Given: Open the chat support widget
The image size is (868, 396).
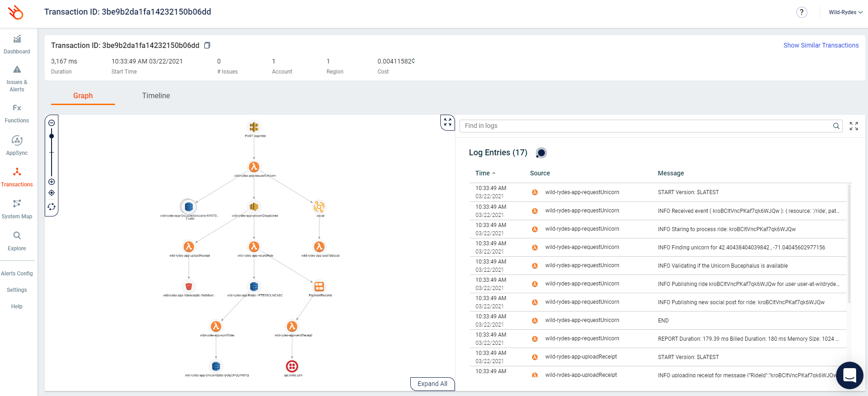Looking at the screenshot, I should (x=849, y=375).
